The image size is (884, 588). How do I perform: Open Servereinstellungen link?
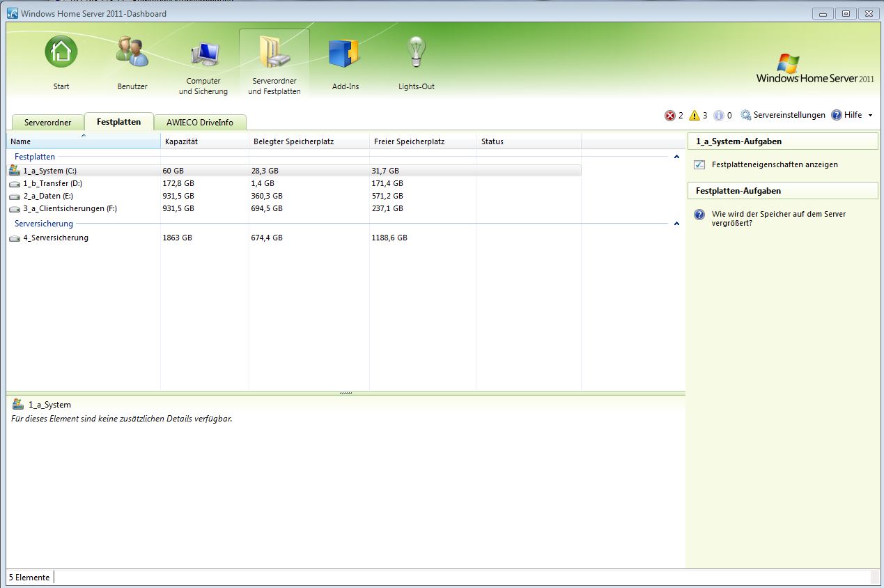(789, 115)
